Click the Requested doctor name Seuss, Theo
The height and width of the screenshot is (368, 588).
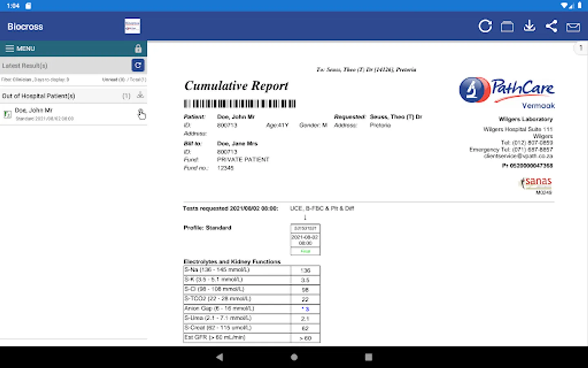click(x=396, y=117)
